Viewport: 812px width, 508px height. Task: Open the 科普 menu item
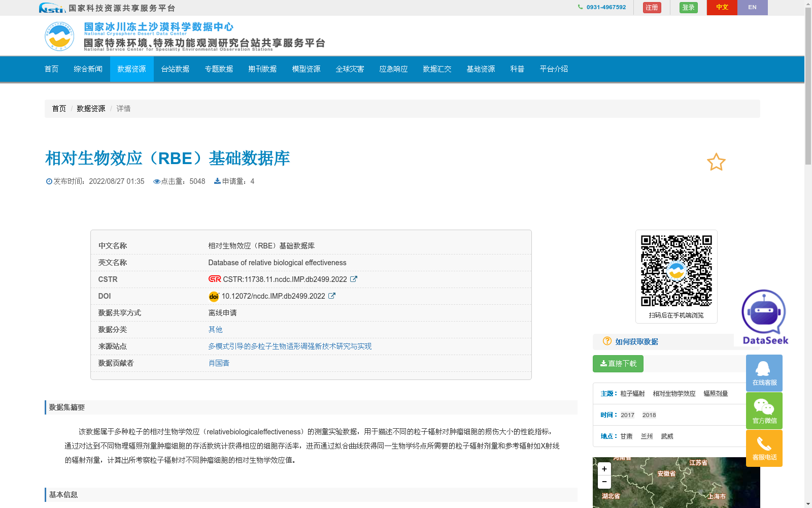pyautogui.click(x=518, y=69)
